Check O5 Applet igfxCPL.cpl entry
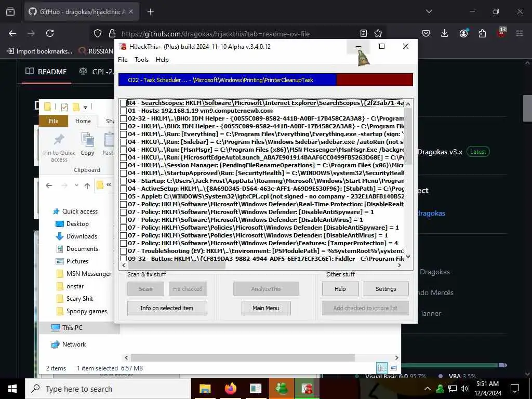The height and width of the screenshot is (399, 532). [123, 196]
